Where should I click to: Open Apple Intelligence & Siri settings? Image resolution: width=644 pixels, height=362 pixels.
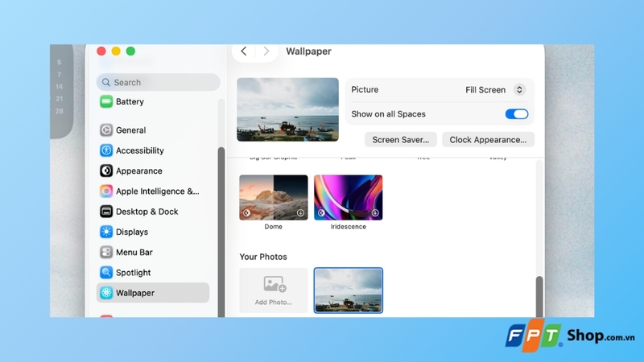click(153, 191)
